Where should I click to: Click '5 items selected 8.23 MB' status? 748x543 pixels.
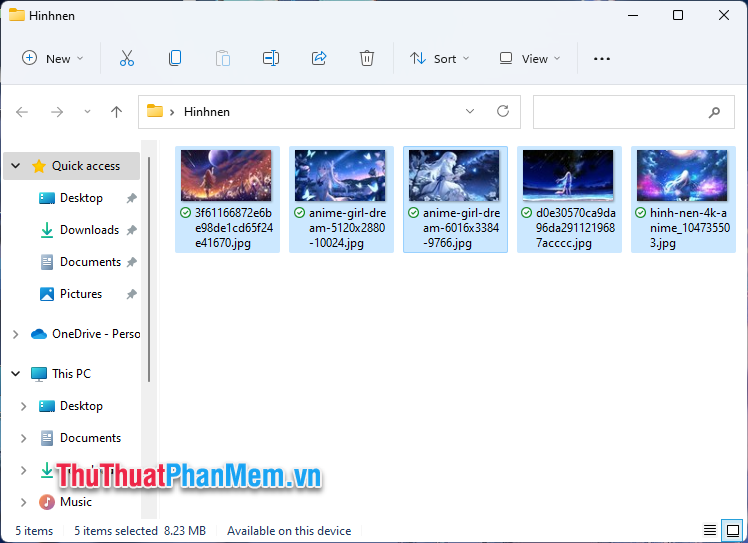(x=140, y=531)
